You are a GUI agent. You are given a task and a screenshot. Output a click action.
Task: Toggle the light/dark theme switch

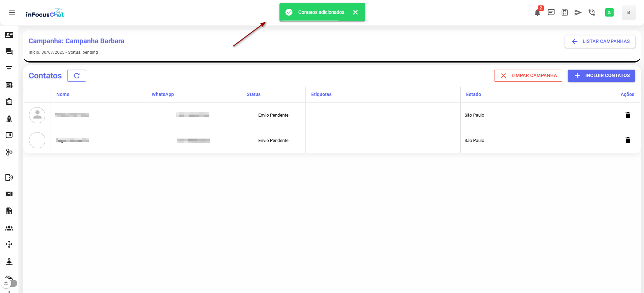(x=9, y=283)
